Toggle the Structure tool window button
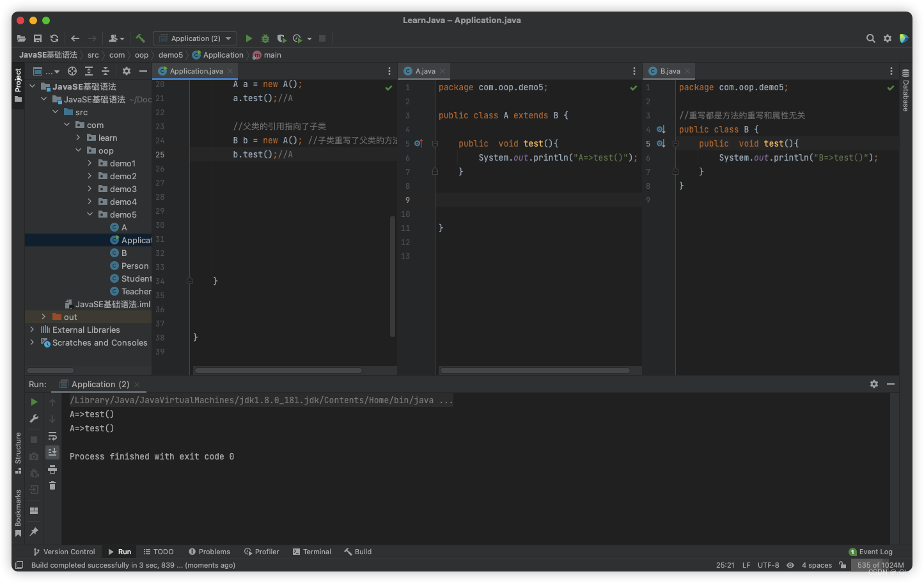Screen dimensions: 924x583 (x=18, y=453)
